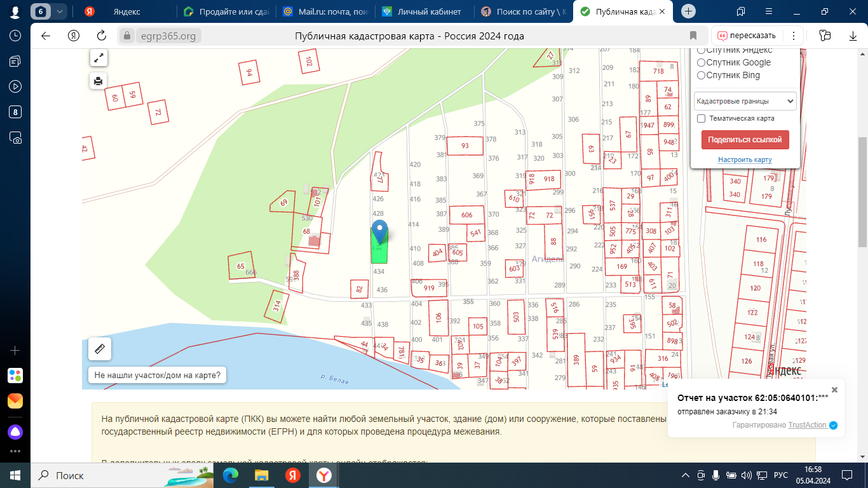
Task: Open the browser extensions icon
Action: point(825,36)
